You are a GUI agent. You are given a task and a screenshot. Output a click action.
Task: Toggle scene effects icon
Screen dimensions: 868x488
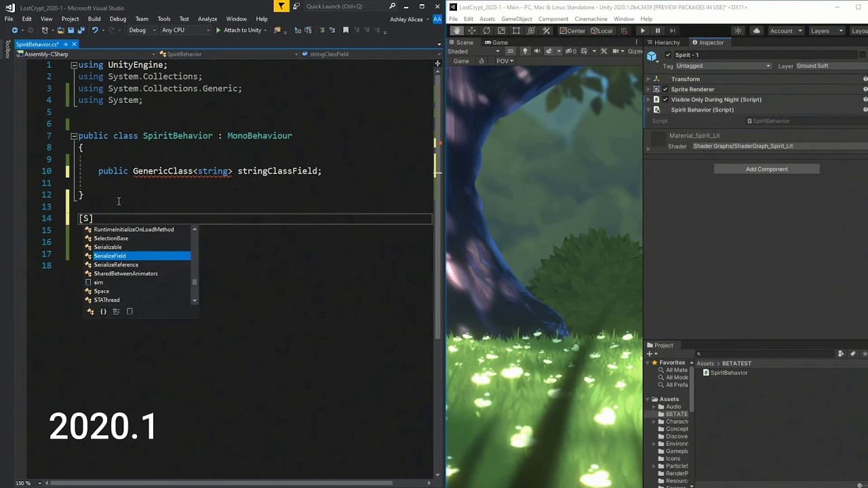[550, 52]
